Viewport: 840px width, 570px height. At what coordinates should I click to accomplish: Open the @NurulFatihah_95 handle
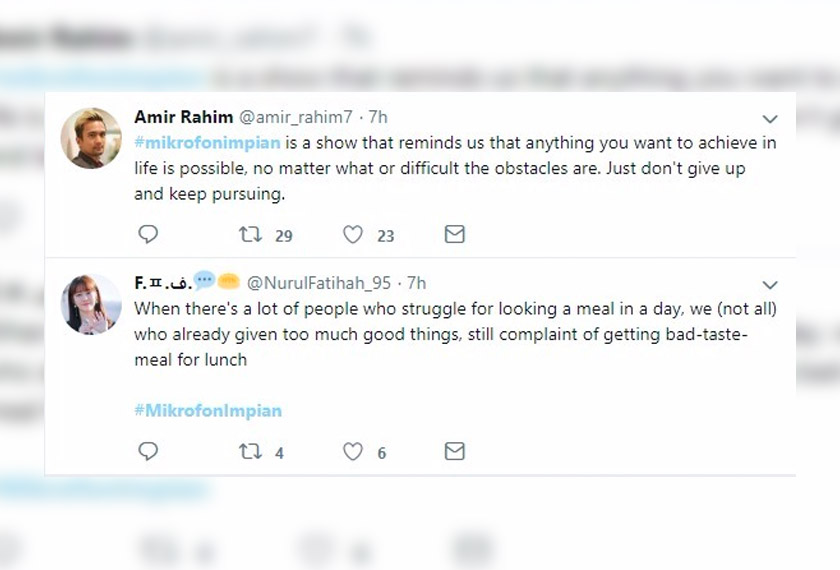pos(321,283)
